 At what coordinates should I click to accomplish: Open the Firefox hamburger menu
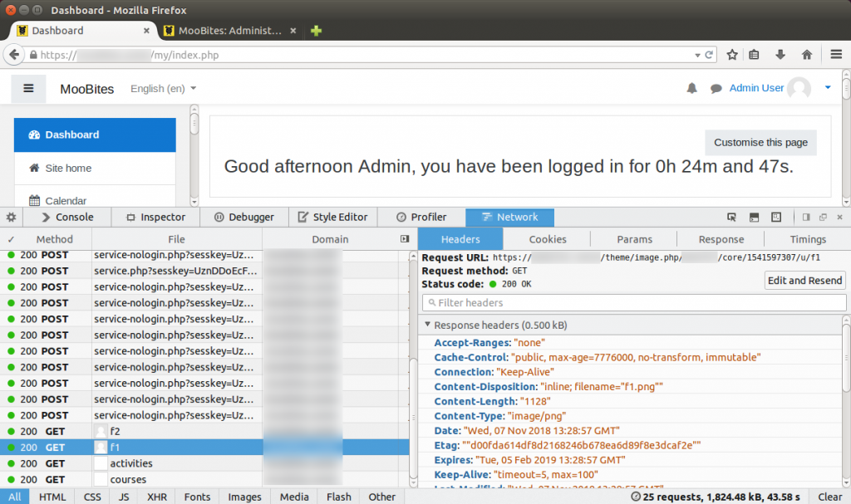pyautogui.click(x=836, y=55)
